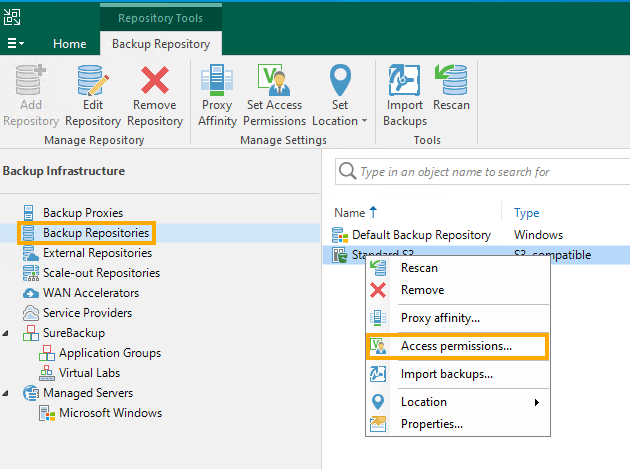630x469 pixels.
Task: Click the External Repositories tree icon
Action: (x=30, y=253)
